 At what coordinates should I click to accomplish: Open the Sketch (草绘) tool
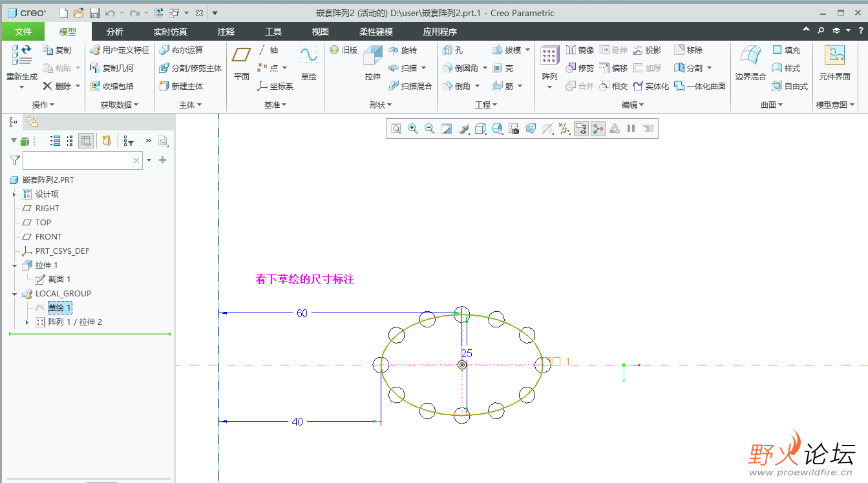tap(309, 63)
